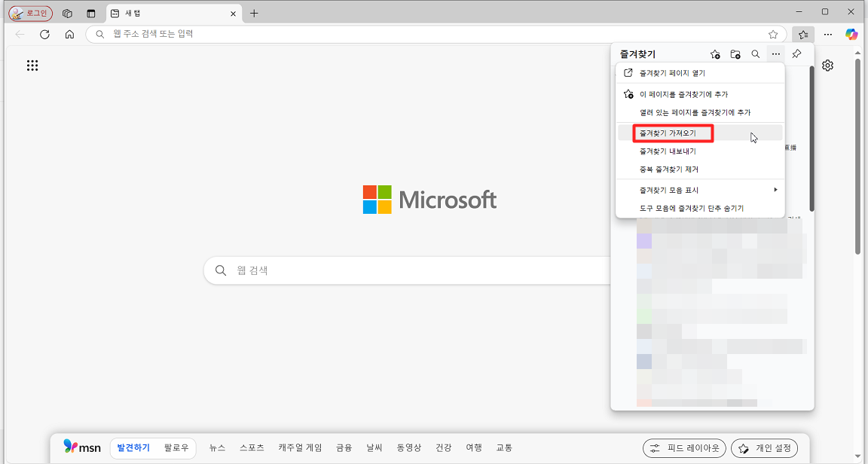Select 즐겨찾기 페이지 열기 menu item
The height and width of the screenshot is (464, 868).
pyautogui.click(x=700, y=73)
